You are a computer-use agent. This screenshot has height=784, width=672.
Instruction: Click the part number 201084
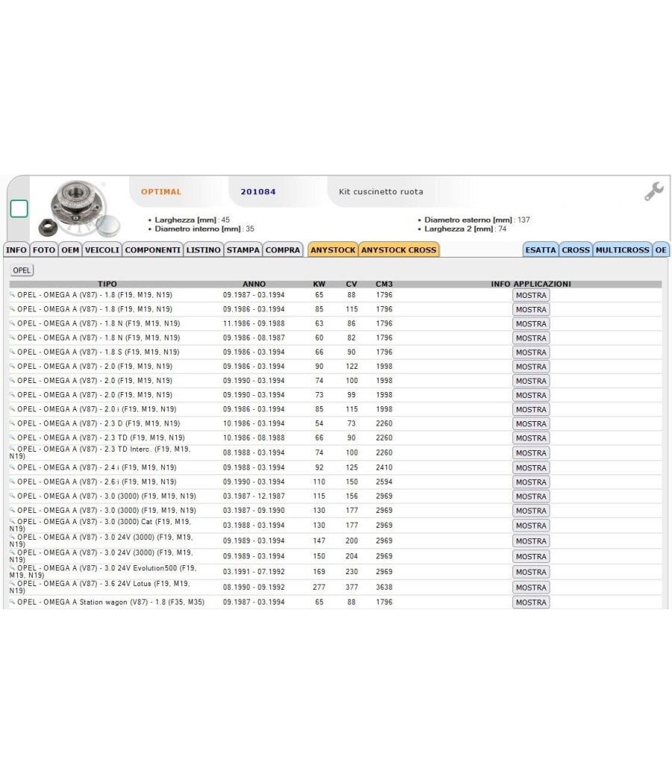click(x=258, y=191)
